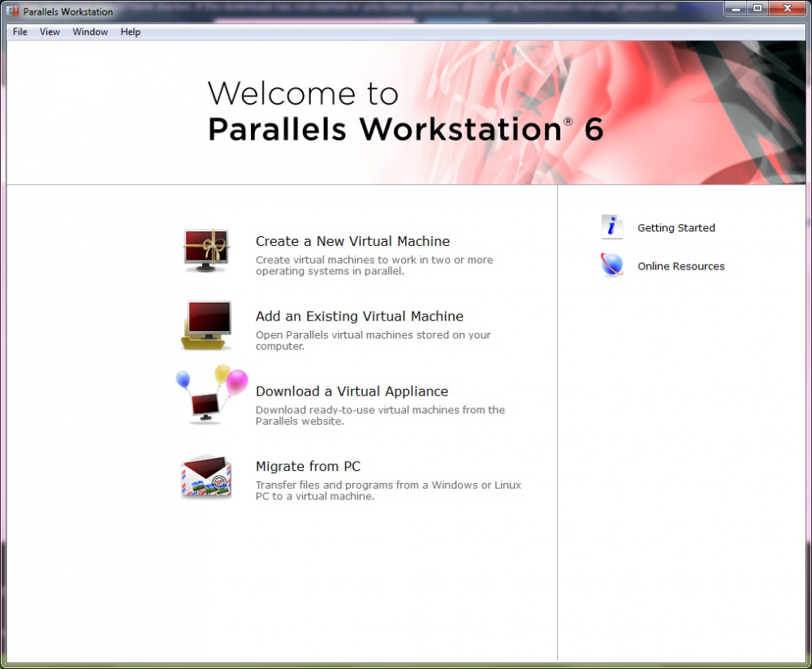
Task: Click text 'Transfer files and programs from a Windows or Linux'
Action: (388, 486)
